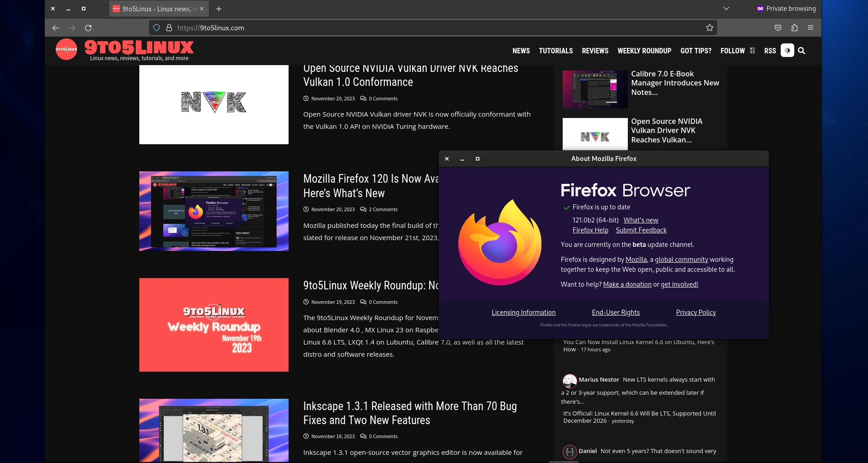This screenshot has height=463, width=868.
Task: Open a new browser tab
Action: tap(219, 9)
